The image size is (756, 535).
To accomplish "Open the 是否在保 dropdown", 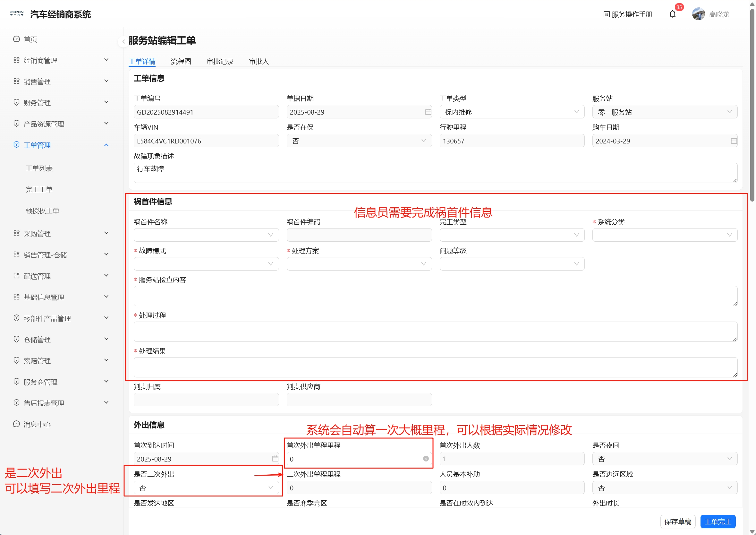I will [x=359, y=141].
